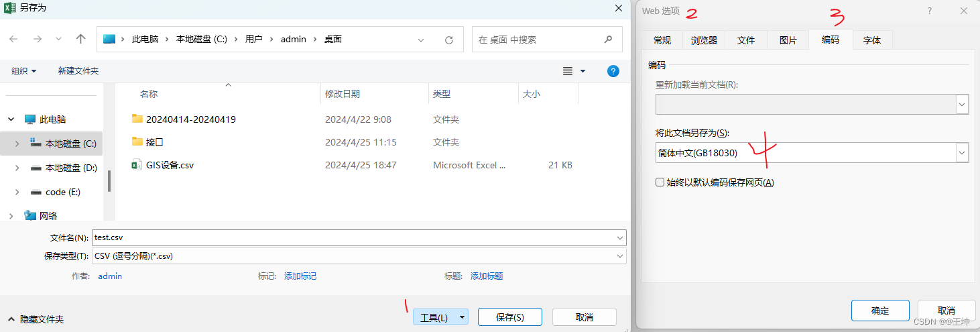Viewport: 980px width, 332px height.
Task: Refresh the current folder view
Action: (449, 40)
